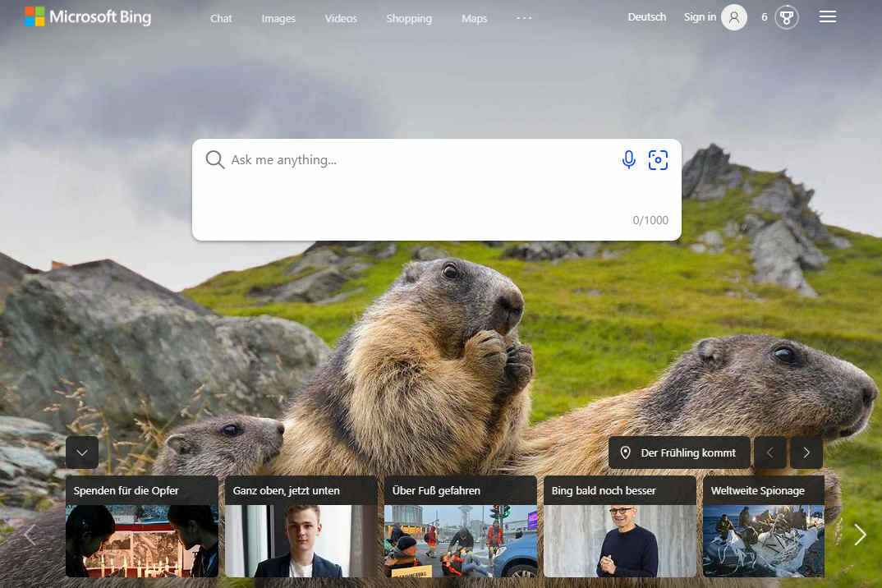Show next background image
The image size is (882, 588).
pos(806,452)
